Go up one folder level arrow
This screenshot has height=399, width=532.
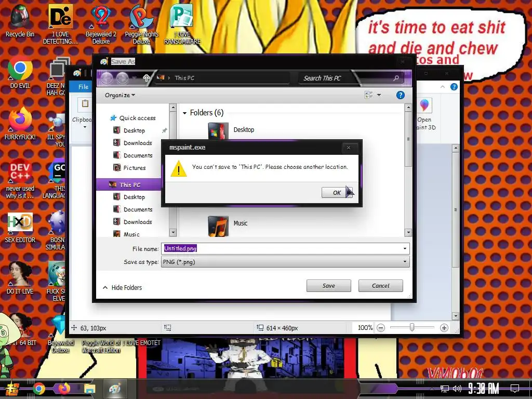[146, 78]
